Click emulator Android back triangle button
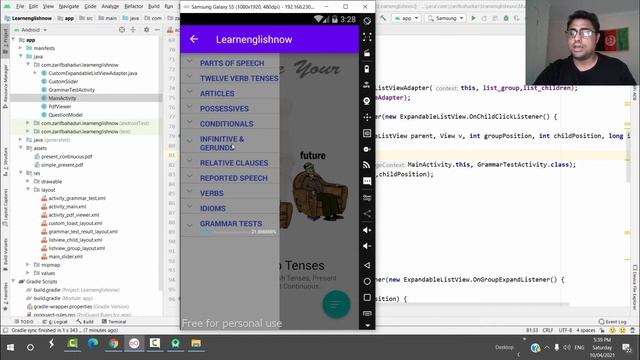 pyautogui.click(x=367, y=265)
